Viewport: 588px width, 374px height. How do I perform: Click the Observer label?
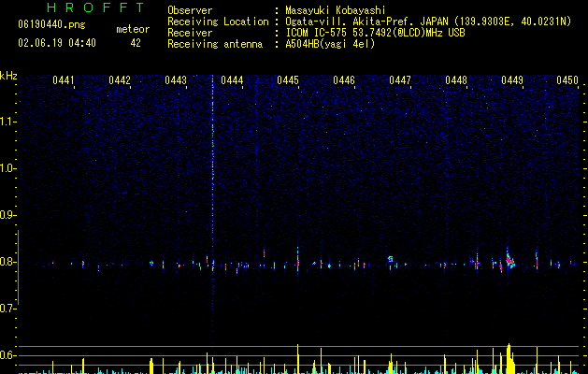coord(190,10)
